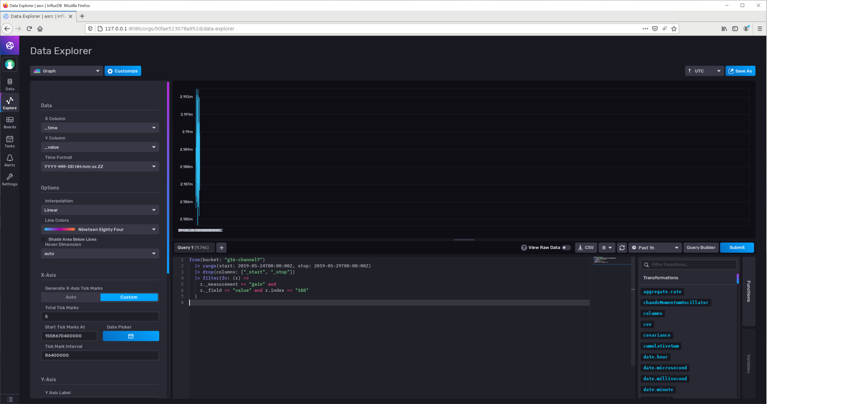The width and height of the screenshot is (868, 404).
Task: Refresh the query results
Action: (x=622, y=247)
